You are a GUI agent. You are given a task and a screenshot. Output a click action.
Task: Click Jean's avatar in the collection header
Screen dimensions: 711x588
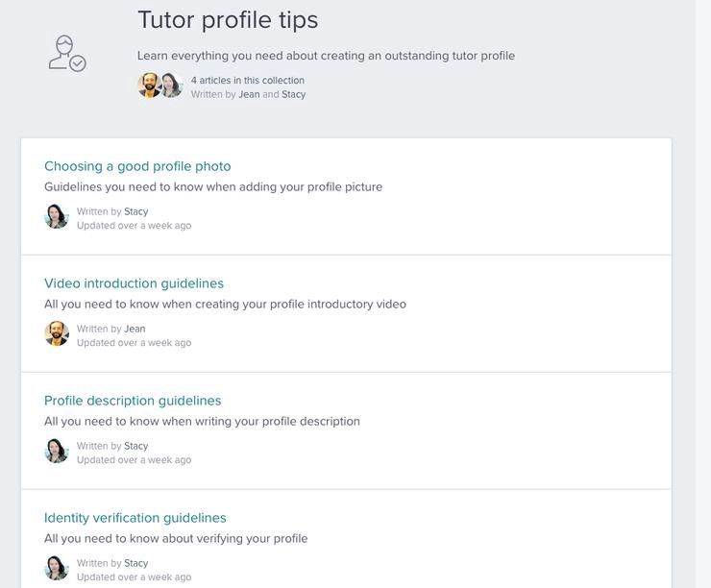coord(149,85)
